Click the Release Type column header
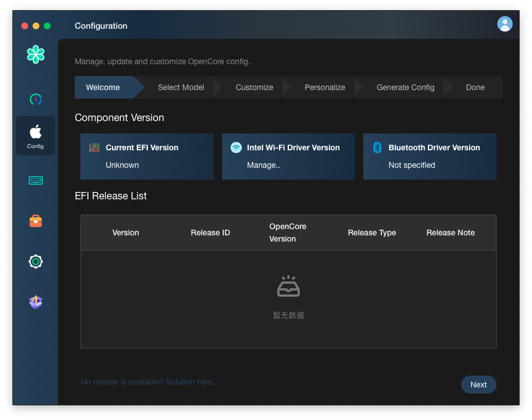The height and width of the screenshot is (420, 532). (372, 233)
